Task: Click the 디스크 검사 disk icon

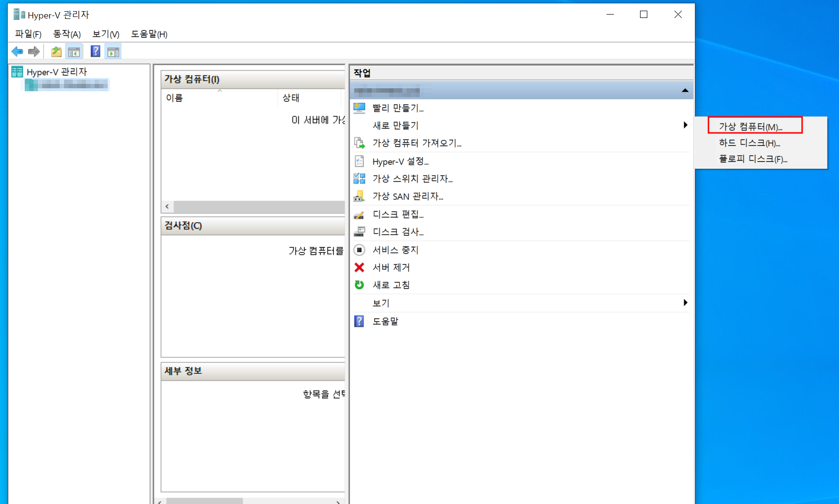Action: tap(359, 232)
